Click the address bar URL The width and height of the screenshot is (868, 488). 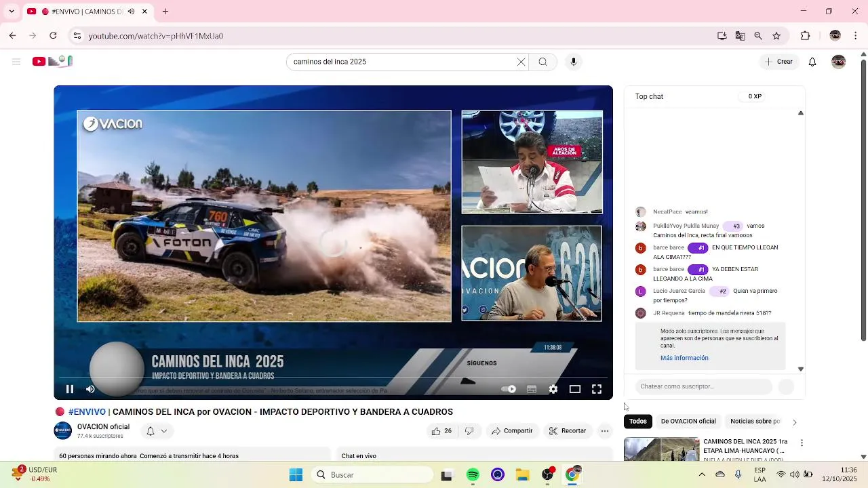pyautogui.click(x=156, y=36)
